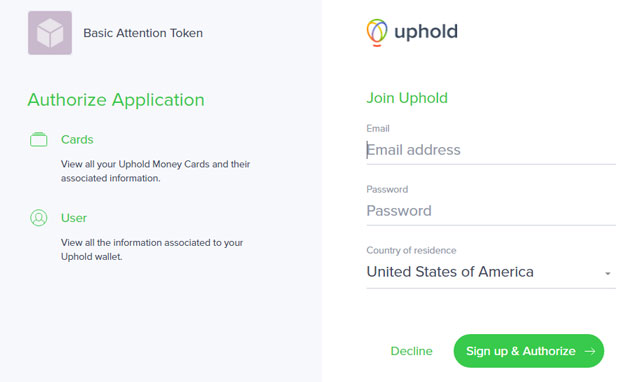The height and width of the screenshot is (382, 637).
Task: Click the Basic Attention Token app name
Action: pos(143,33)
